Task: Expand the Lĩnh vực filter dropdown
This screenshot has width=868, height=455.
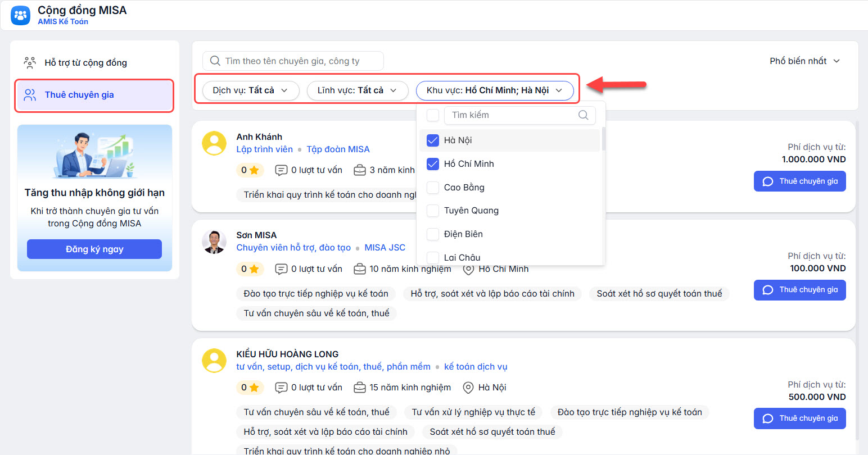Action: 357,90
